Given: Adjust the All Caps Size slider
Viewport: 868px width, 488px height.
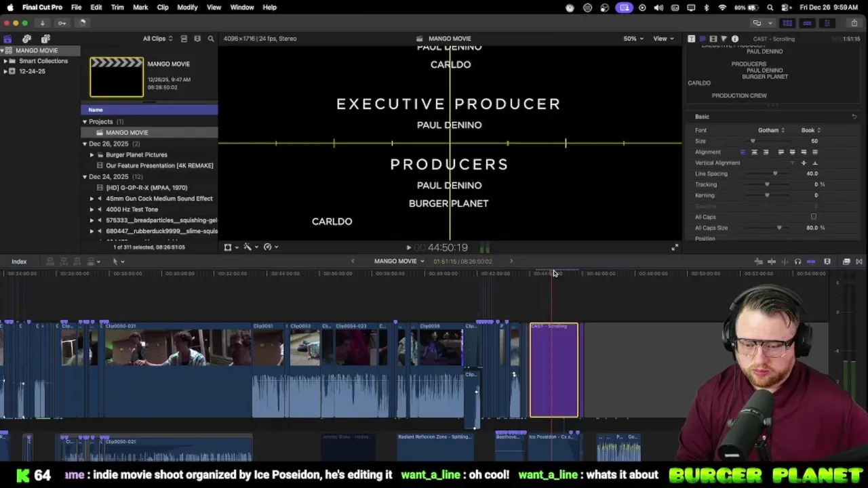Looking at the screenshot, I should pos(779,228).
